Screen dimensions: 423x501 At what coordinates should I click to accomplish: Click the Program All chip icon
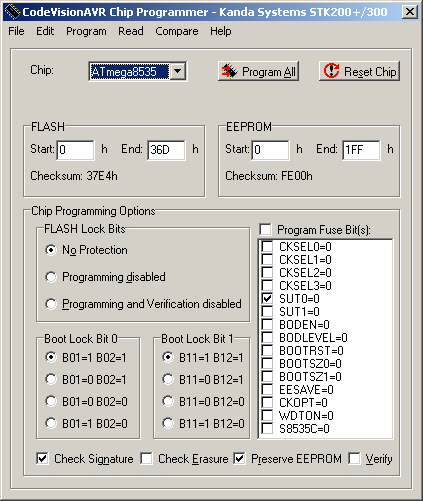(x=230, y=71)
